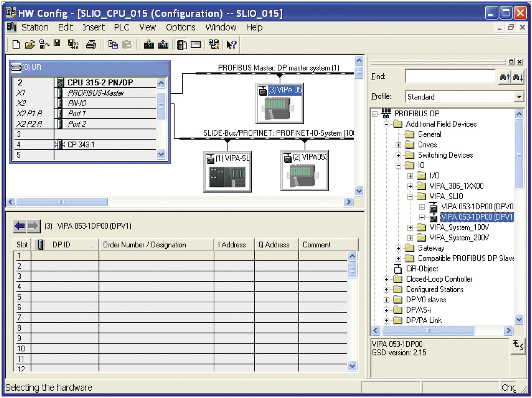Click the Open station folder icon
Viewport: 532px width, 398px height.
29,44
